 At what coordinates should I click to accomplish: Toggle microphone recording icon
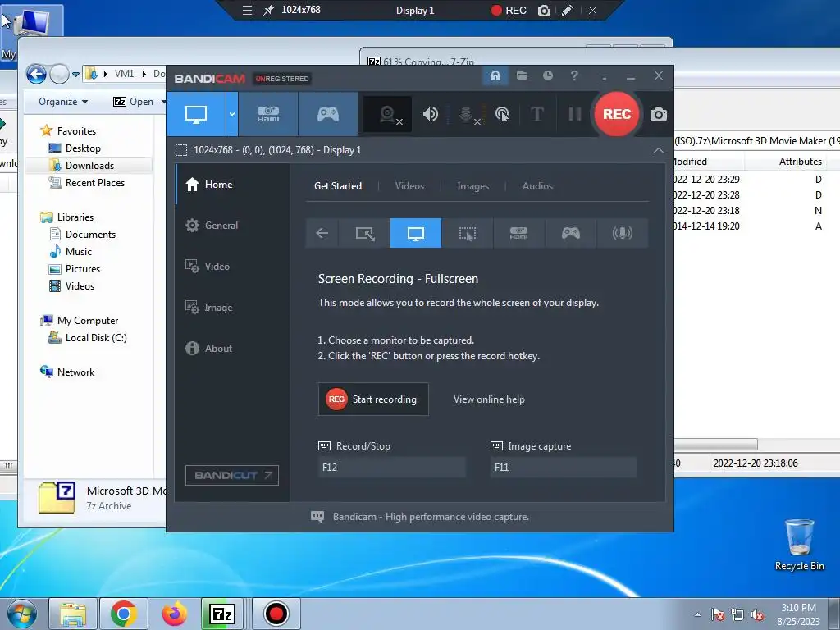coord(468,114)
